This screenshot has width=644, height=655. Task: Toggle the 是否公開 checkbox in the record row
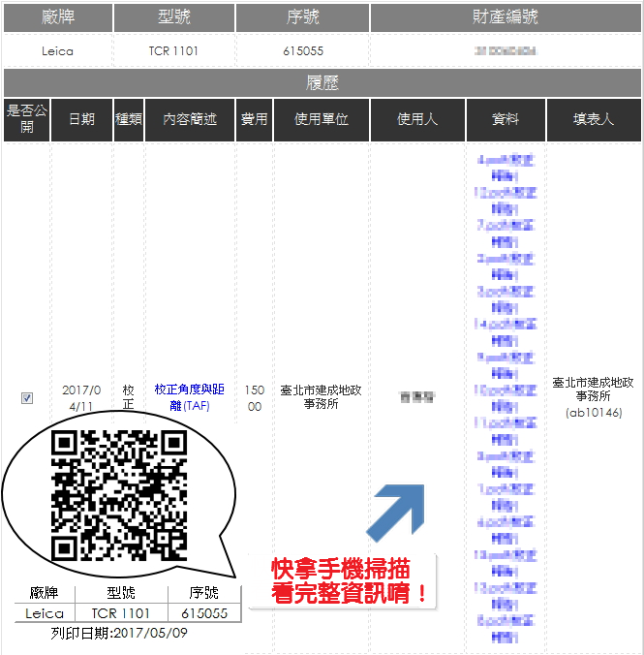coord(27,397)
